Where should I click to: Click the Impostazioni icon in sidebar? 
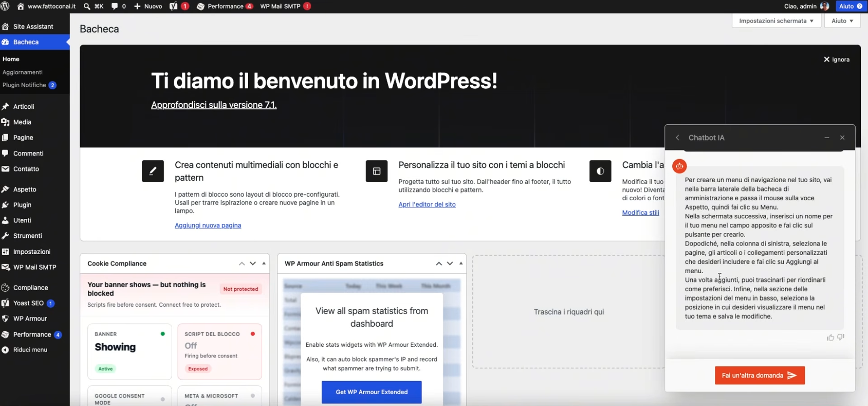[5, 251]
